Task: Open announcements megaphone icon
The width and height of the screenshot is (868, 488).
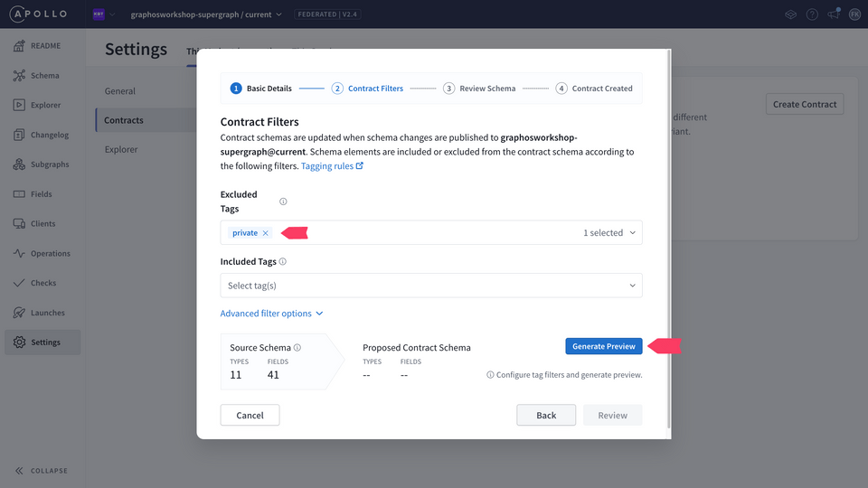Action: click(834, 14)
